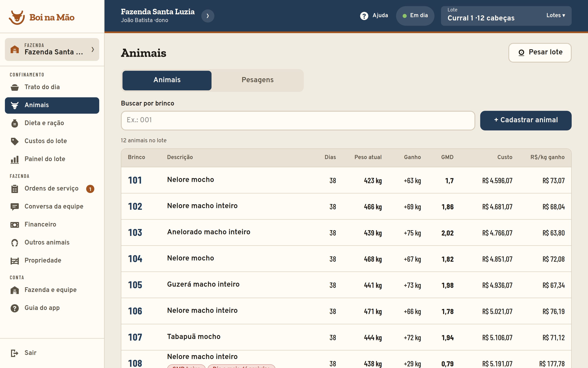Open the round chevron beside Fazenda Santa Luzia
The width and height of the screenshot is (588, 368).
[x=208, y=16]
